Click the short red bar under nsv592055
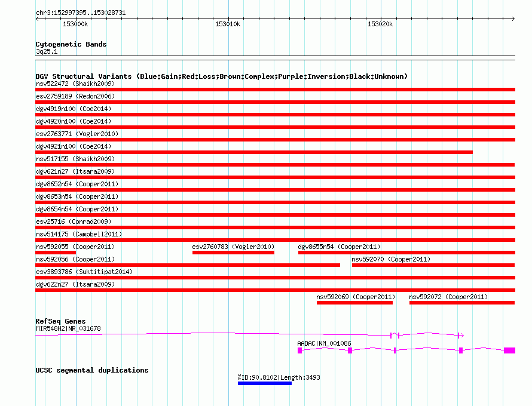This screenshot has height=406, width=532. coord(56,253)
